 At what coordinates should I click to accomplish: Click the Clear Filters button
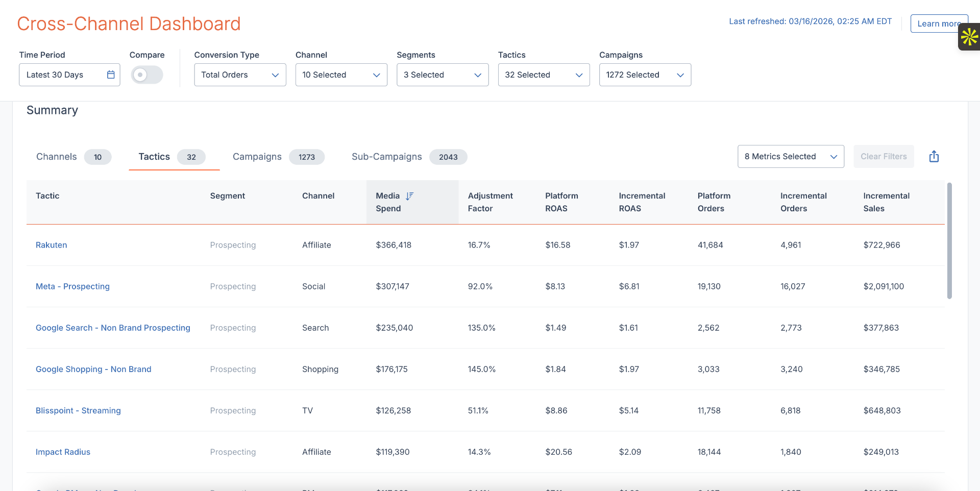884,156
